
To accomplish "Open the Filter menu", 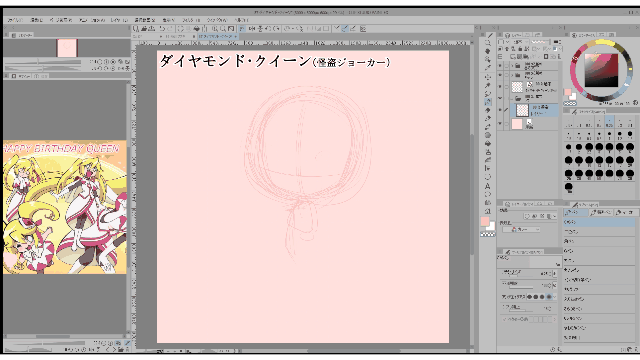I will [191, 20].
